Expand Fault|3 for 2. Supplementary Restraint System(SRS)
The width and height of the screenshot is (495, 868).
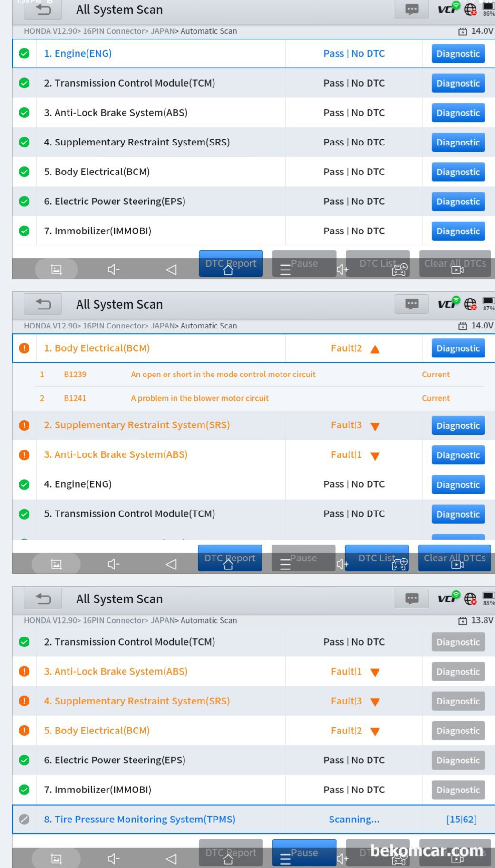click(x=375, y=426)
